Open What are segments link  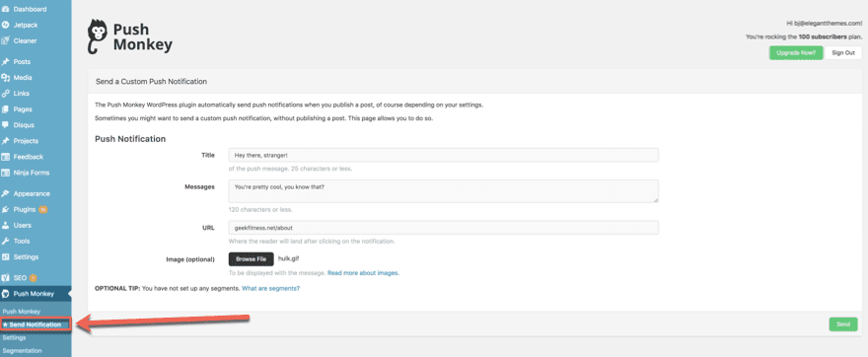270,288
